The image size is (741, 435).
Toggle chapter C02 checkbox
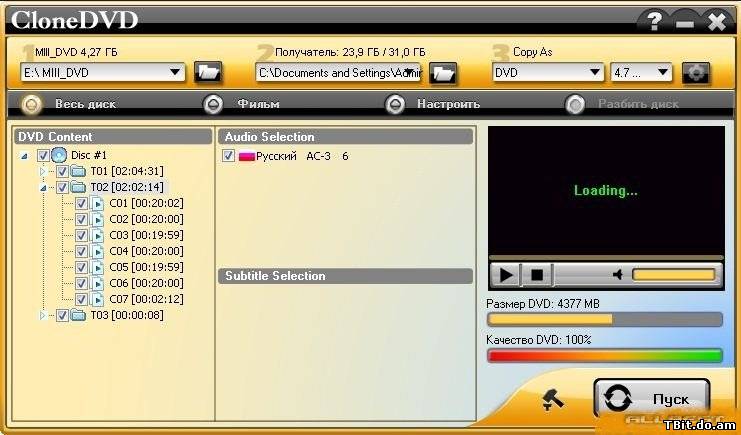coord(81,219)
